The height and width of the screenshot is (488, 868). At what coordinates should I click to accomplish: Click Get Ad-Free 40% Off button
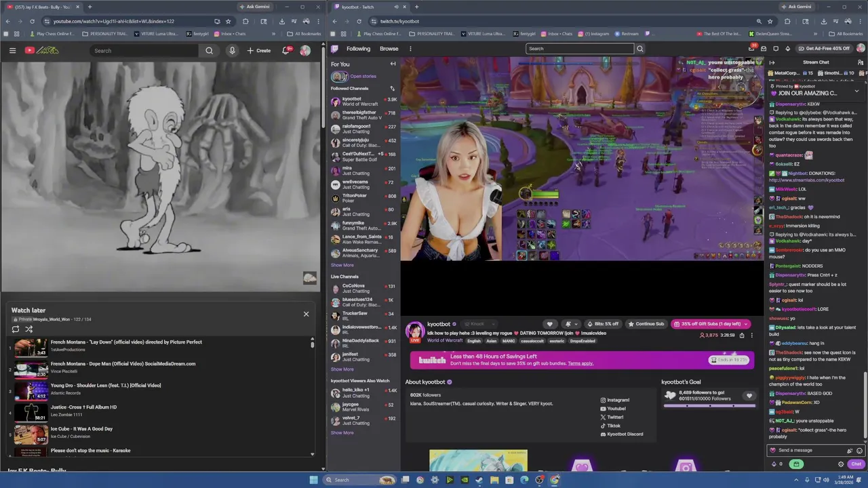[824, 49]
